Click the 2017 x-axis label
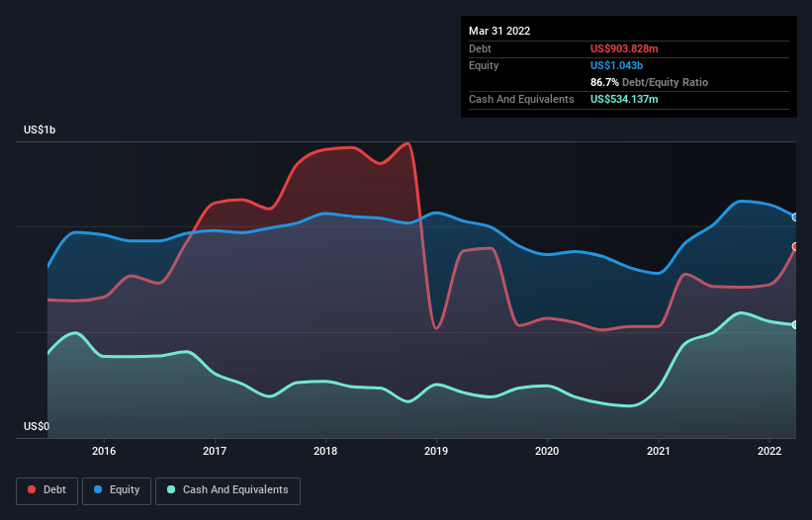 [215, 451]
